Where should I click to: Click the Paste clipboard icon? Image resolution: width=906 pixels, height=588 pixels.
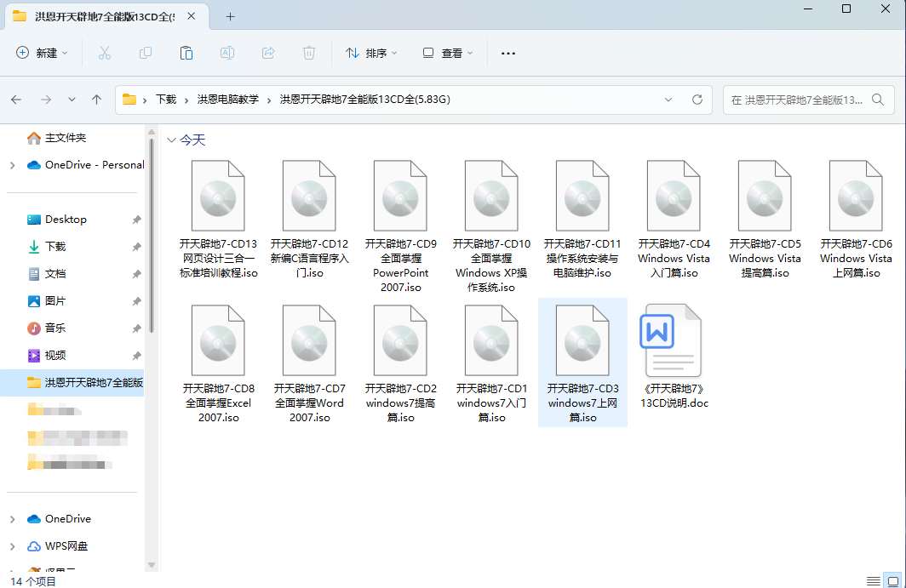(x=186, y=53)
